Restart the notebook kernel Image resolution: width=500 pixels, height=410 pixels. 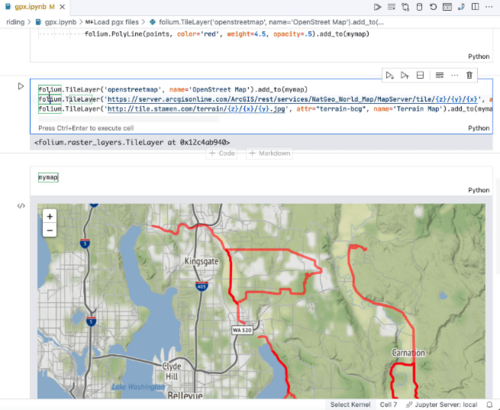(x=433, y=7)
